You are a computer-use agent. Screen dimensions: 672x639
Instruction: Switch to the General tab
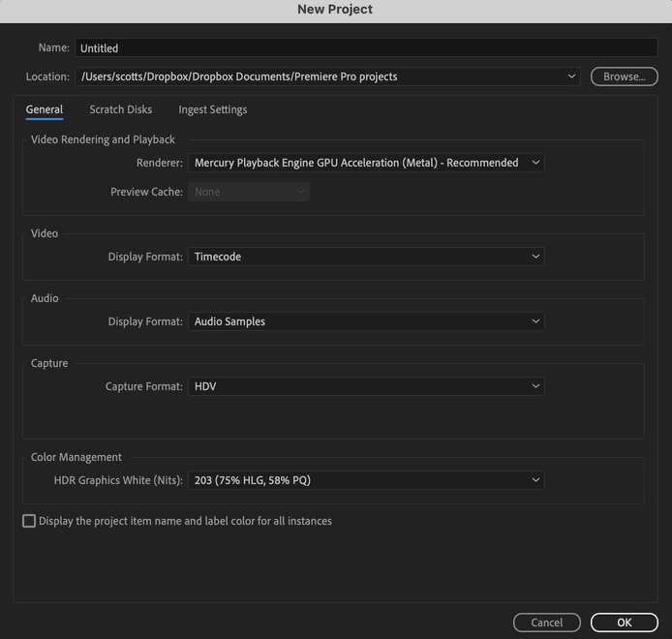click(45, 109)
